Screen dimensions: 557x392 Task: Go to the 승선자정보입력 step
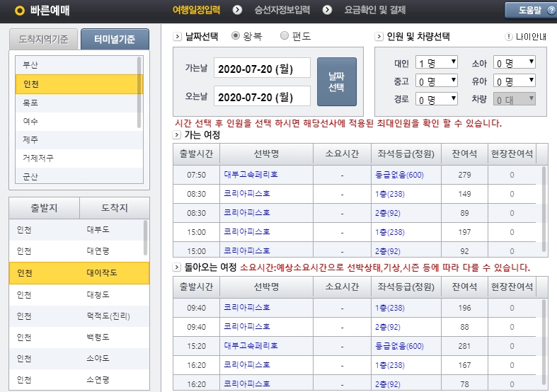(x=282, y=10)
